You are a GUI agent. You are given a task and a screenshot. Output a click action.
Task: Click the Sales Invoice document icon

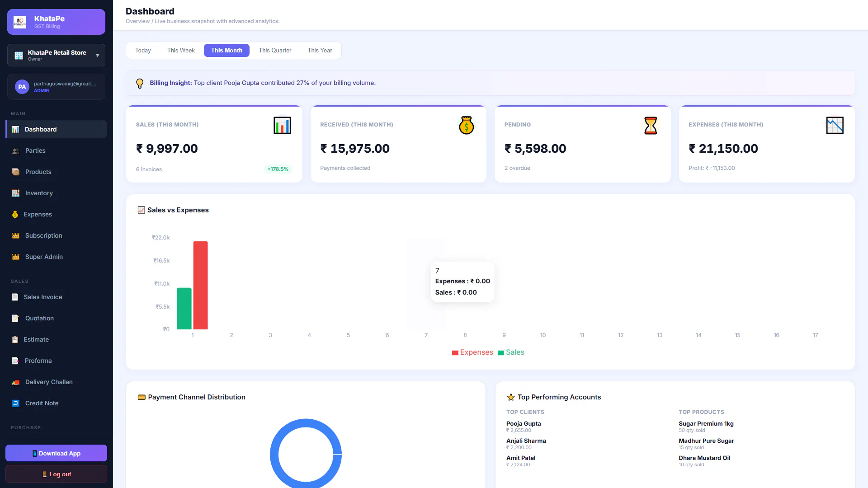pos(15,297)
